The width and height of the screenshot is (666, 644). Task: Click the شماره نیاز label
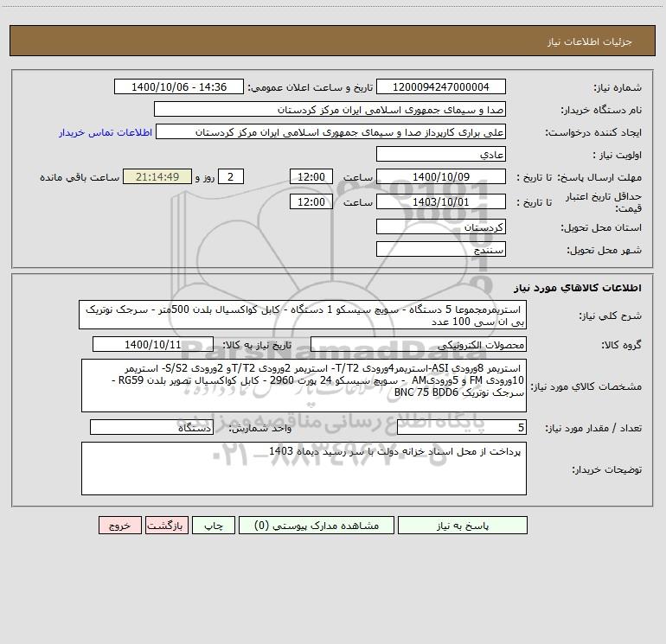618,88
